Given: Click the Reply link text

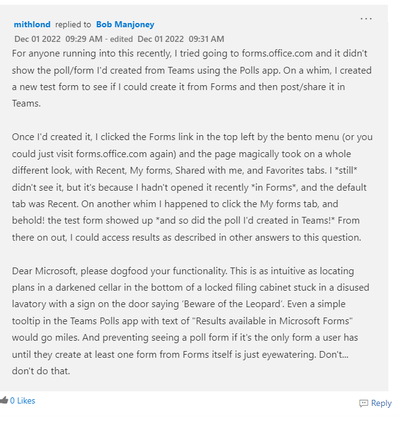Looking at the screenshot, I should coord(381,403).
